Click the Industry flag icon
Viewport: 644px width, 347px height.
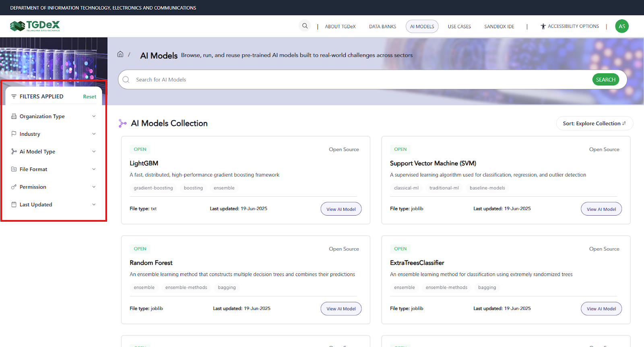tap(14, 134)
